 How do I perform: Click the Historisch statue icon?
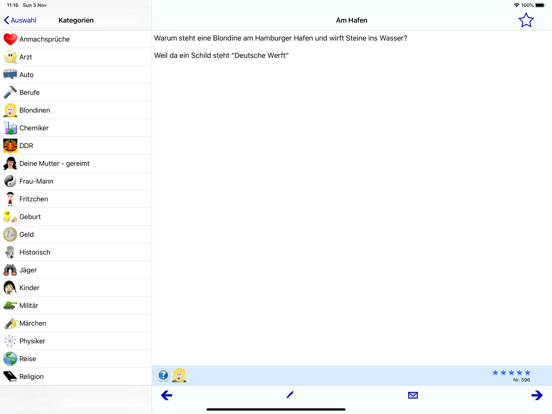coord(10,252)
